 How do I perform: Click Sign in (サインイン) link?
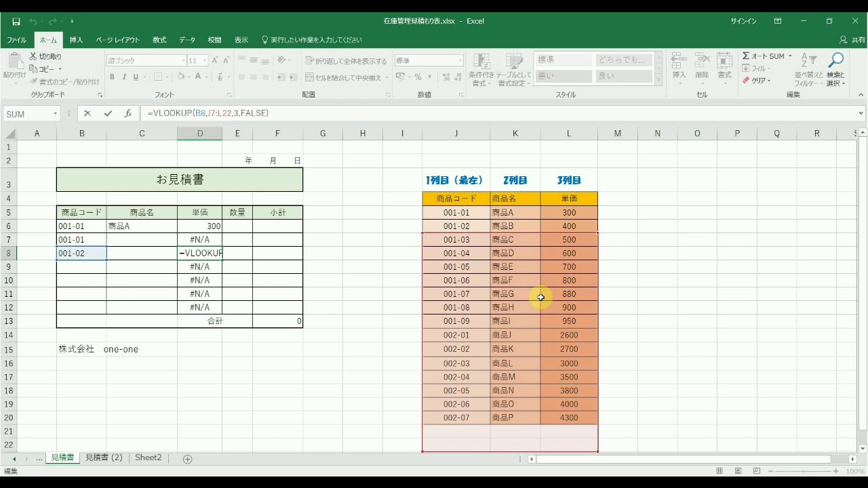(743, 21)
